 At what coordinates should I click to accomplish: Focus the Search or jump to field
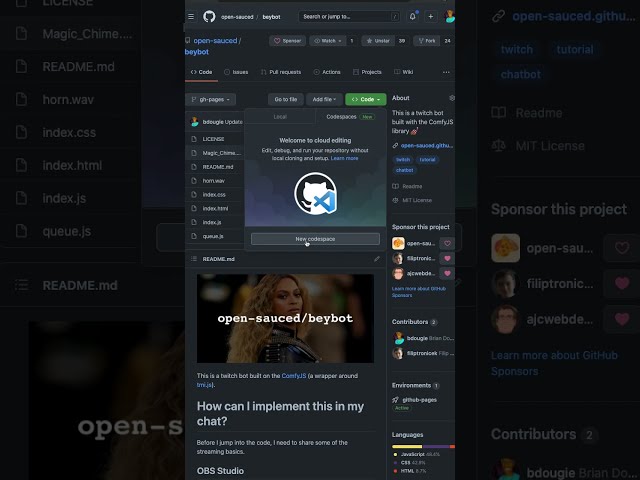tap(349, 17)
